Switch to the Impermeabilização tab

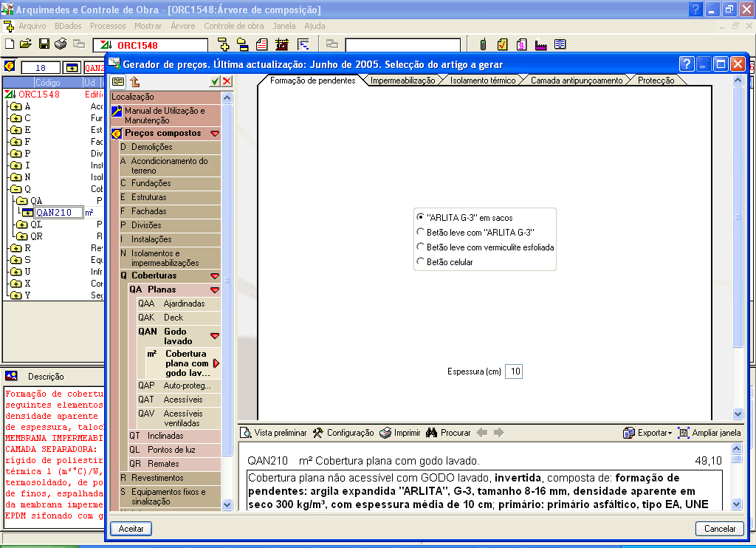[x=402, y=81]
